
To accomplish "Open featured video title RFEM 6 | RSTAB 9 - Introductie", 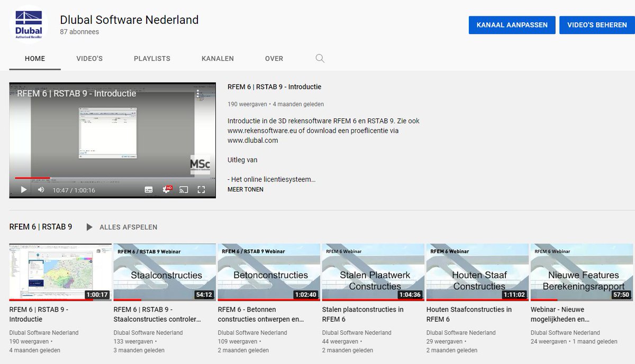I will pos(274,87).
